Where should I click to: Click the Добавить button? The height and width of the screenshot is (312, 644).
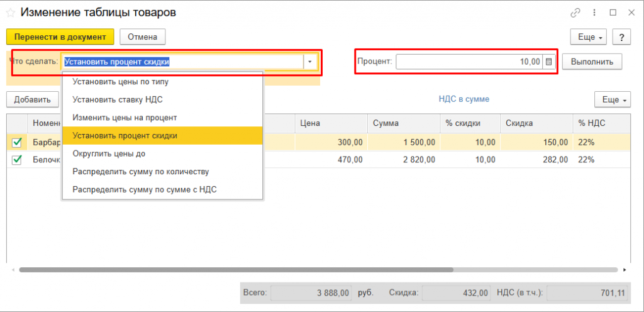[x=33, y=99]
